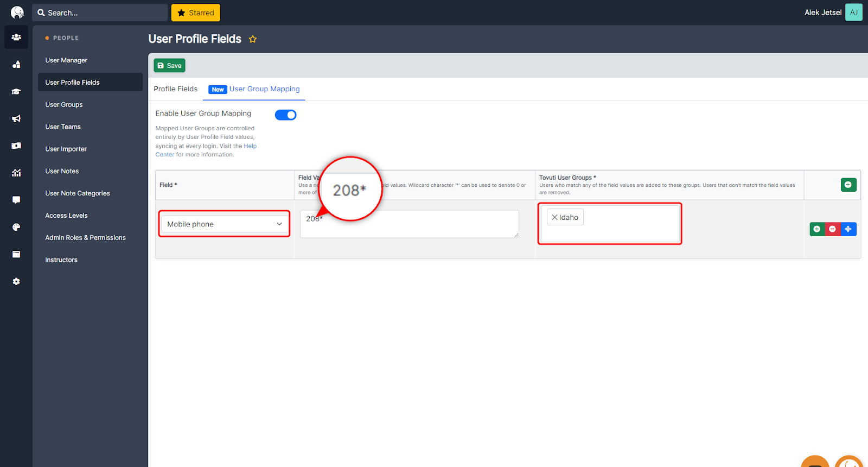Click the Starred button in the top bar
Image resolution: width=868 pixels, height=467 pixels.
pos(195,12)
